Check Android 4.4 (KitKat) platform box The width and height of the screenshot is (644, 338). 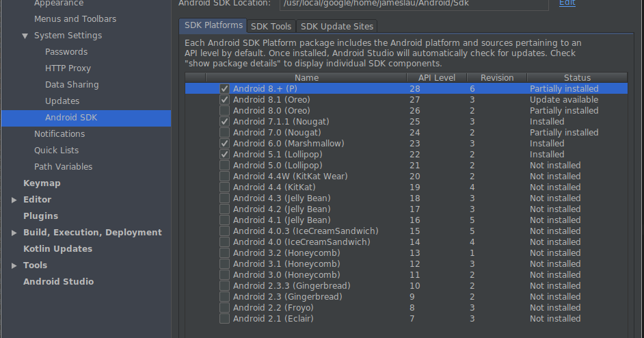[x=224, y=187]
